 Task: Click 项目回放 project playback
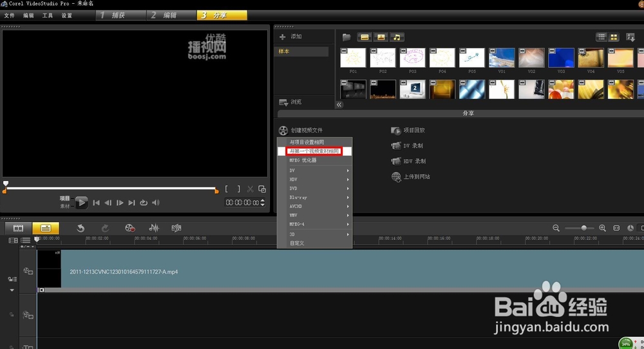click(408, 130)
